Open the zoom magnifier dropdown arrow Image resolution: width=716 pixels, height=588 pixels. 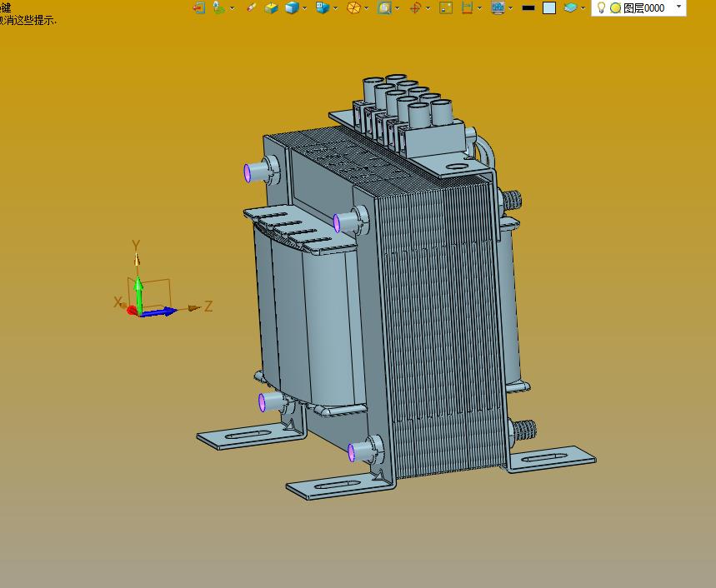397,8
